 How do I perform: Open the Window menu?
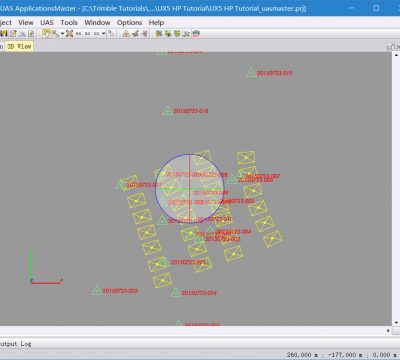point(97,22)
